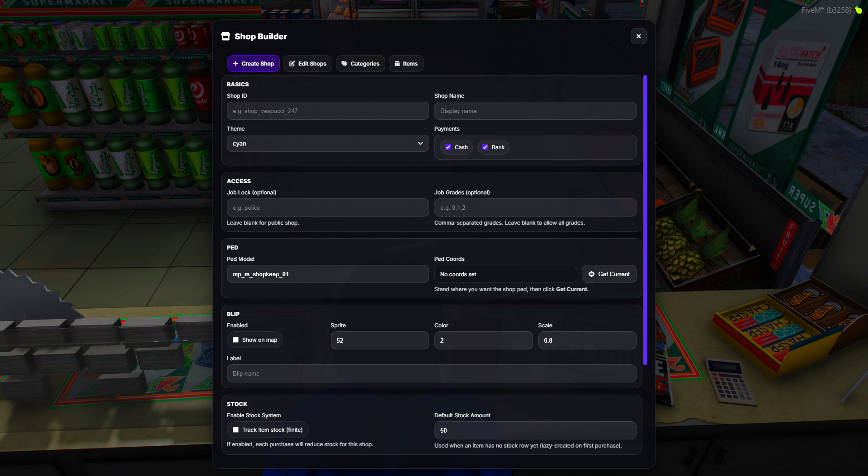Uncheck the Bank payment checkbox
Viewport: 868px width, 476px height.
[485, 147]
